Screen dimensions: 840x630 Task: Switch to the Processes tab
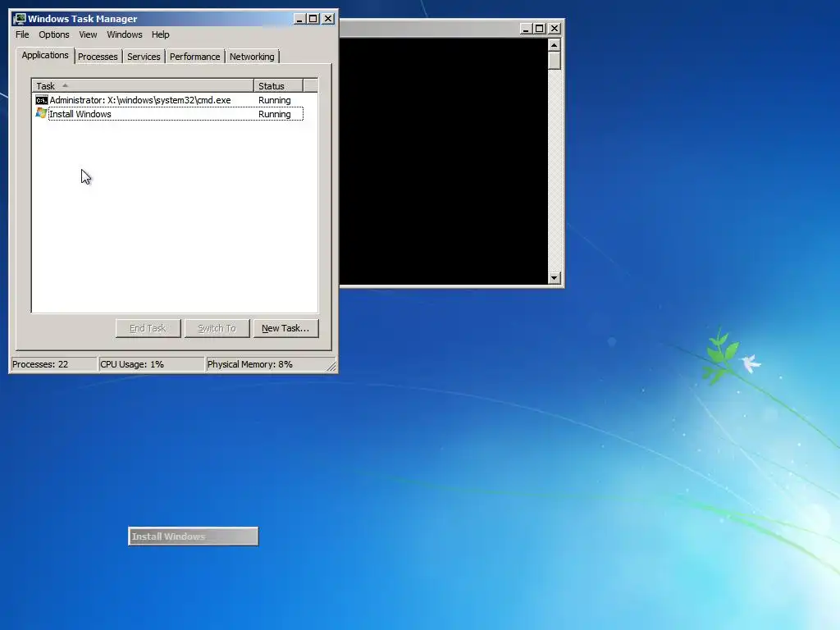tap(98, 57)
